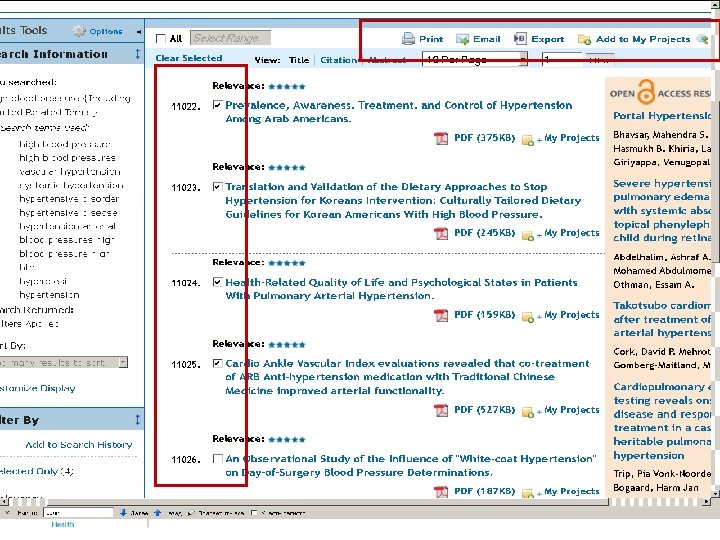The image size is (720, 540).
Task: Click the page number input field
Action: [x=562, y=59]
